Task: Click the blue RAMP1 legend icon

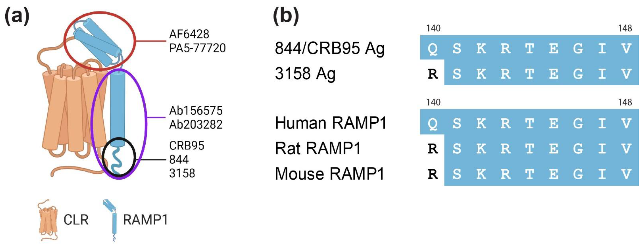Action: pos(112,220)
